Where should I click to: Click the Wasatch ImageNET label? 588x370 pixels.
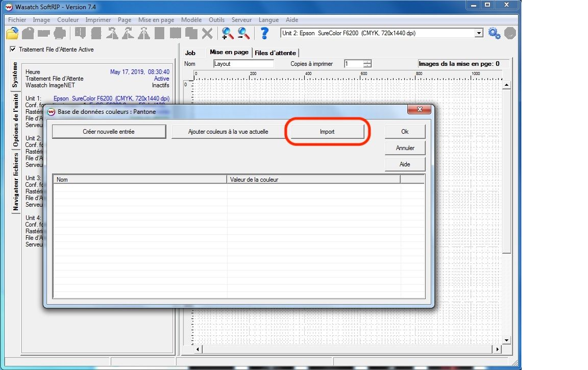coord(50,85)
